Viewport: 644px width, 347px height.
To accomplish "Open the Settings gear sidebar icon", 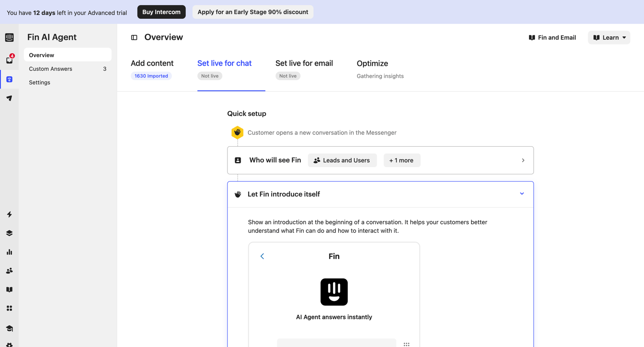I will coord(9,344).
